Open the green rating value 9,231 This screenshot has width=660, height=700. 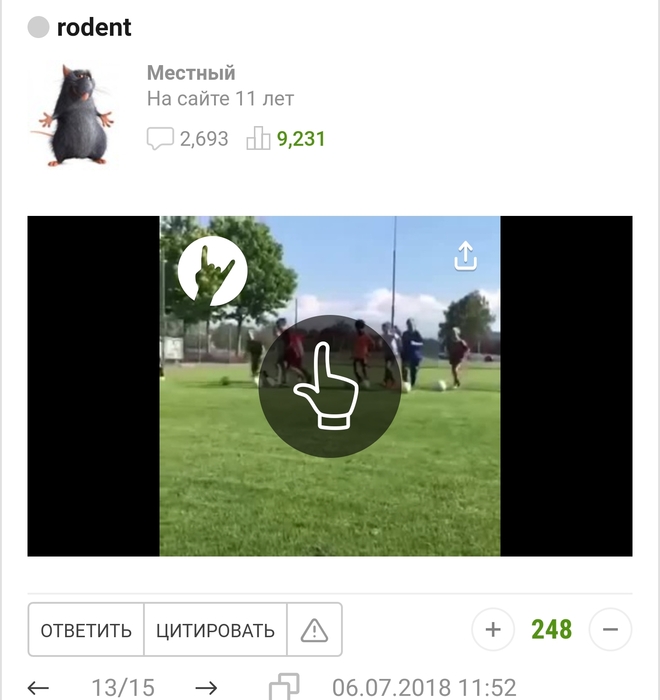pos(301,139)
